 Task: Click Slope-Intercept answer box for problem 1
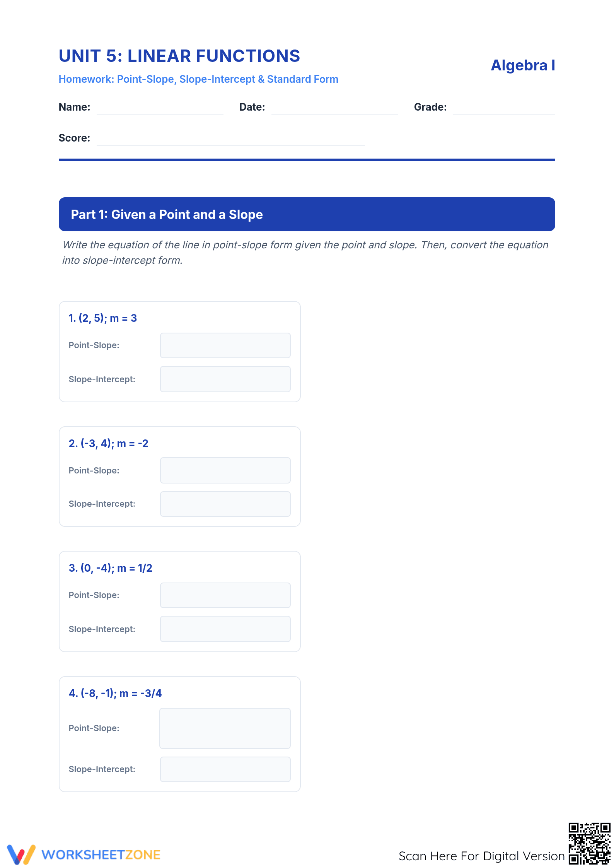225,379
